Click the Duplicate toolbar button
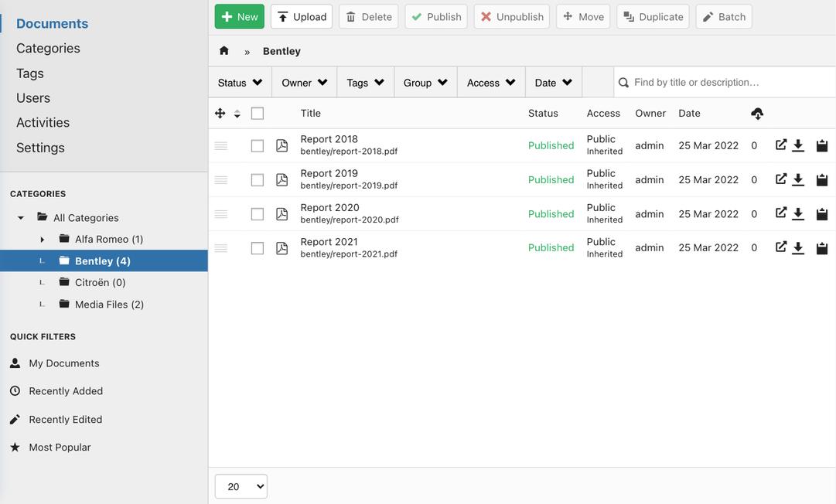 coord(653,16)
